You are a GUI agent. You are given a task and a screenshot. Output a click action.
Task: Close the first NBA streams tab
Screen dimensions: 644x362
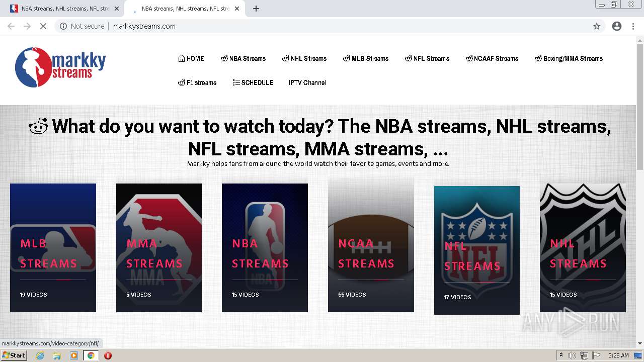pos(117,9)
